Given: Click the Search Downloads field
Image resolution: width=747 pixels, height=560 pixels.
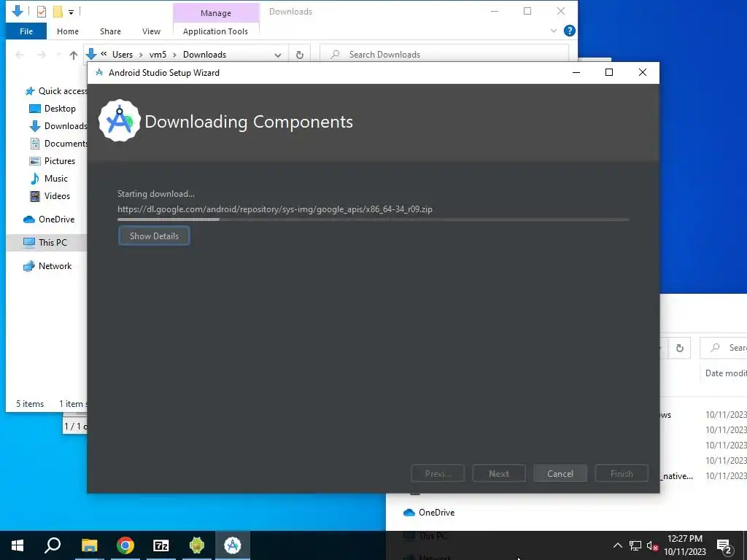Looking at the screenshot, I should tap(444, 54).
